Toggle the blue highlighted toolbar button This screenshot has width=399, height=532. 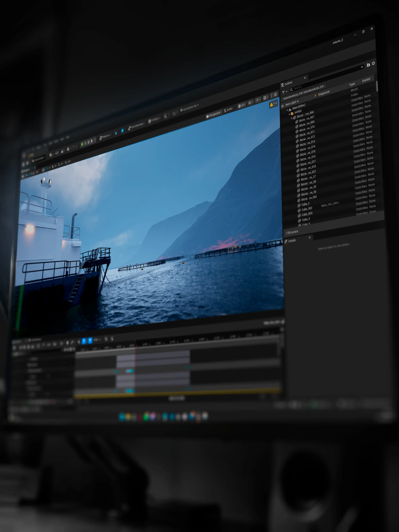click(x=122, y=131)
